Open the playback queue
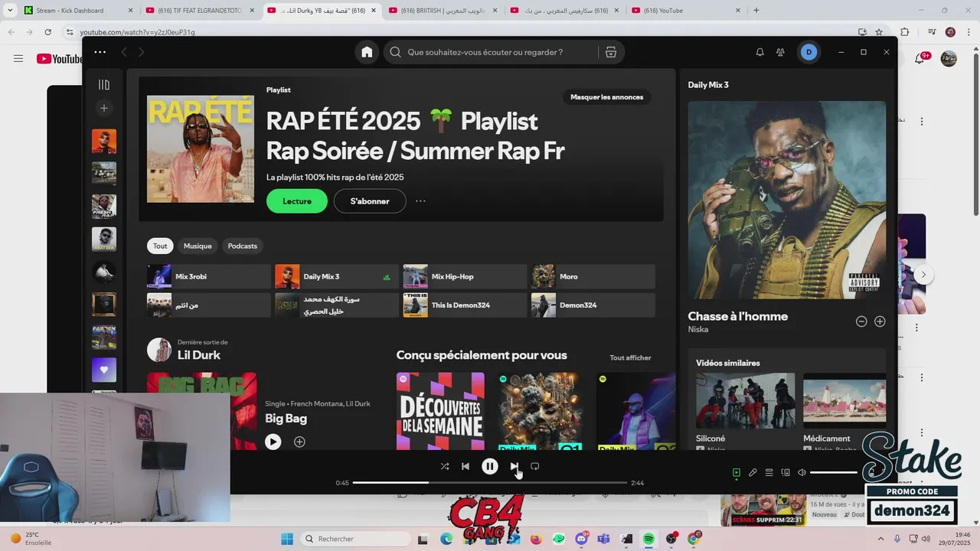The width and height of the screenshot is (980, 551). [x=769, y=473]
